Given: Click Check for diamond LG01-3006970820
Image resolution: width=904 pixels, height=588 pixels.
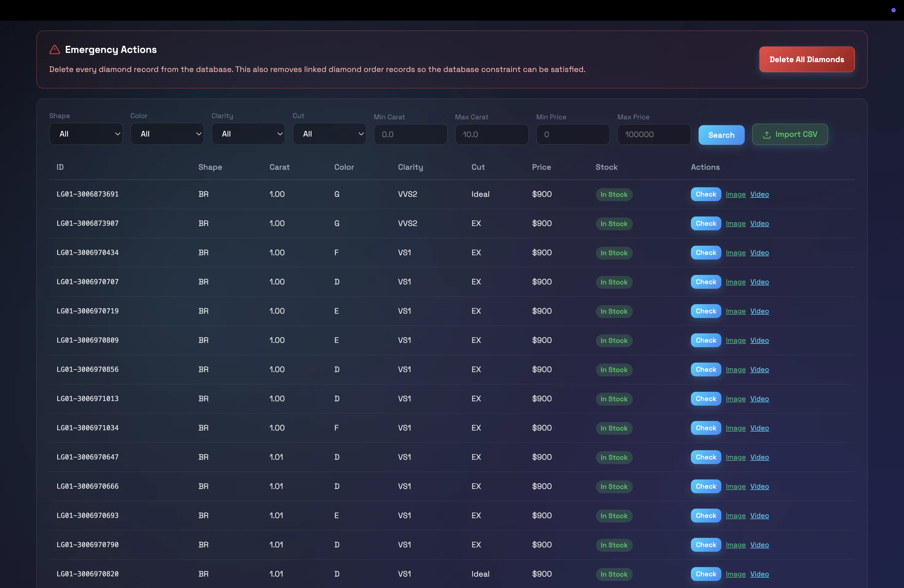Looking at the screenshot, I should coord(706,574).
